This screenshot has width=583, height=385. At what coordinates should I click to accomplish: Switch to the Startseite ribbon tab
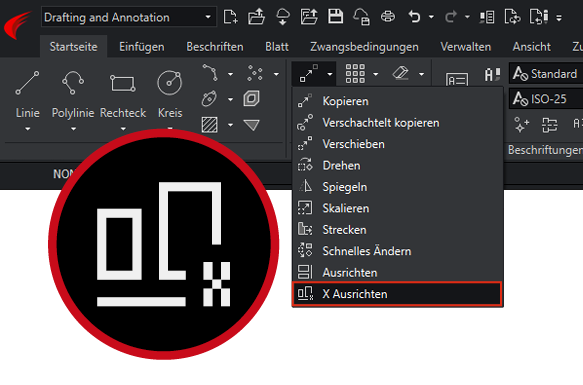tap(74, 47)
